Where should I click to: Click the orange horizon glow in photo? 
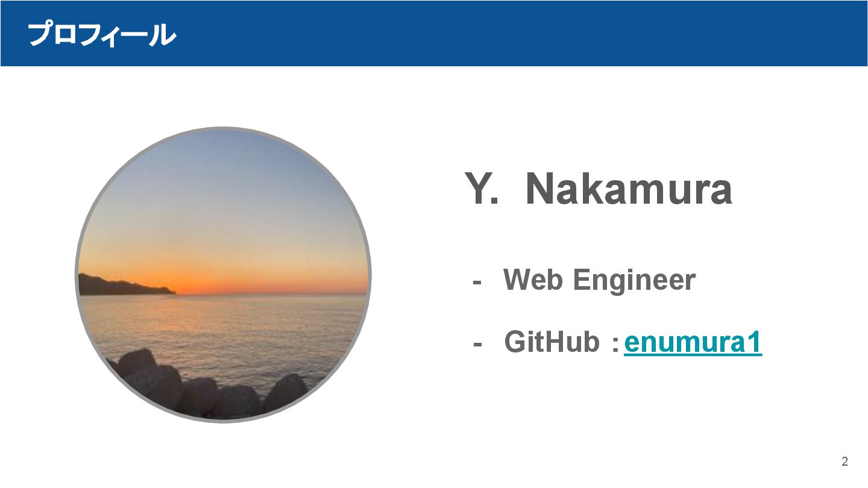click(x=253, y=282)
